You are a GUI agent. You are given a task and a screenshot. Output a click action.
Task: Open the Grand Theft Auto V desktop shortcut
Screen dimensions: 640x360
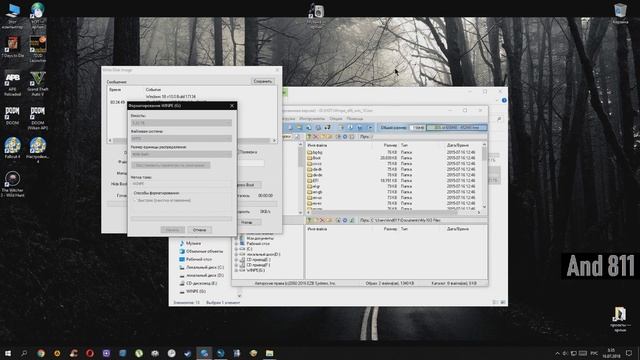(38, 84)
